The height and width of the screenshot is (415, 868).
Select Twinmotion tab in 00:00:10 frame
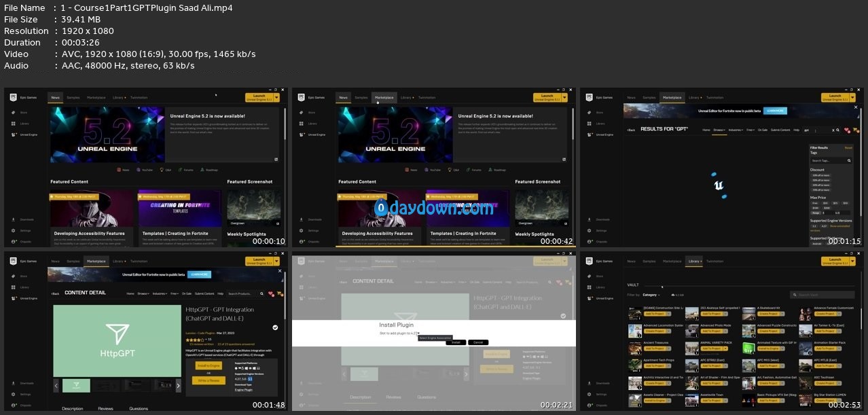click(139, 97)
